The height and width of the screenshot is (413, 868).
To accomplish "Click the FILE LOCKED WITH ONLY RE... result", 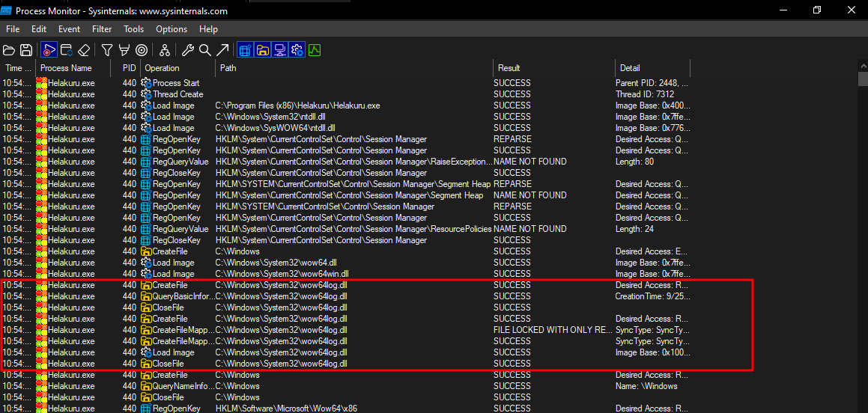I will coord(553,330).
